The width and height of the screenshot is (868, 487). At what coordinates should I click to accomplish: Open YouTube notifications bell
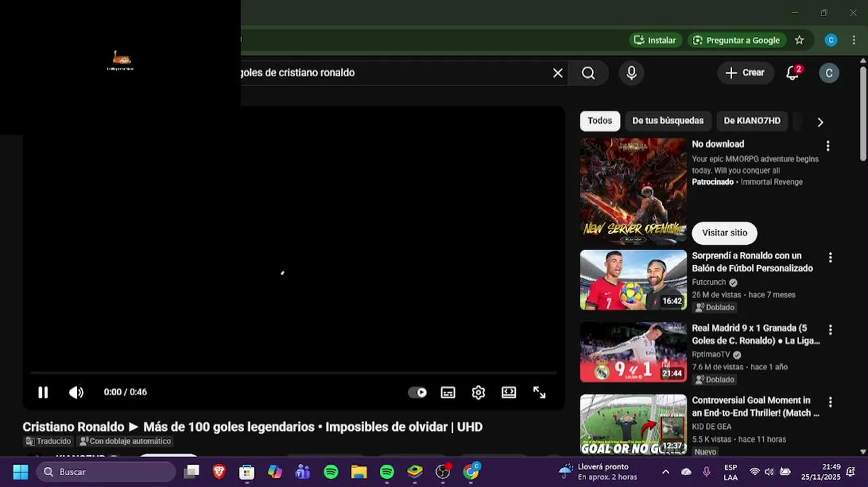pos(793,73)
